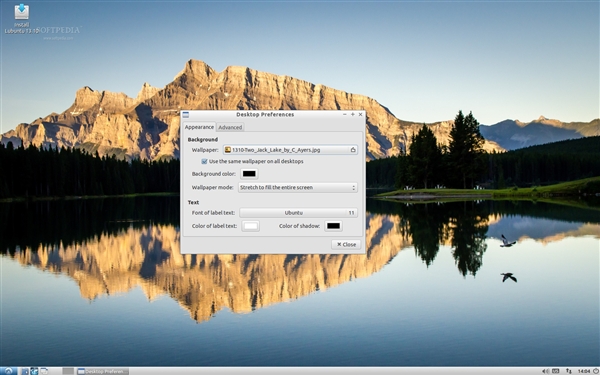This screenshot has height=375, width=600.
Task: Close Desktop Preferences using the title bar X
Action: (360, 114)
